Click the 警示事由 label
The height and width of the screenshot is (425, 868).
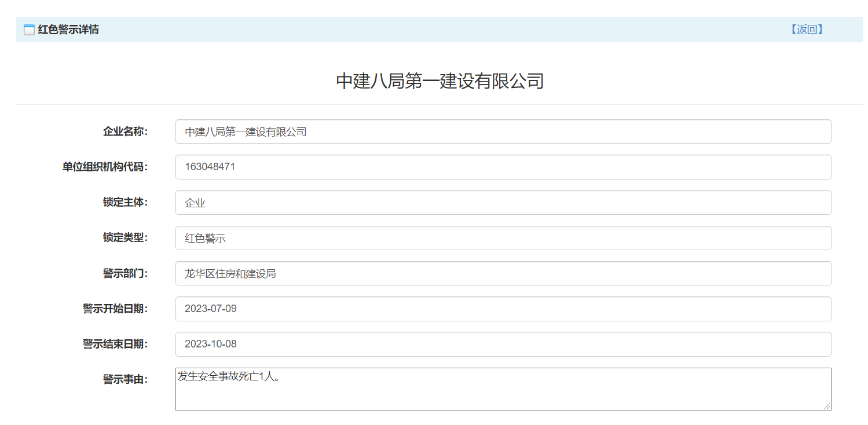click(x=125, y=379)
